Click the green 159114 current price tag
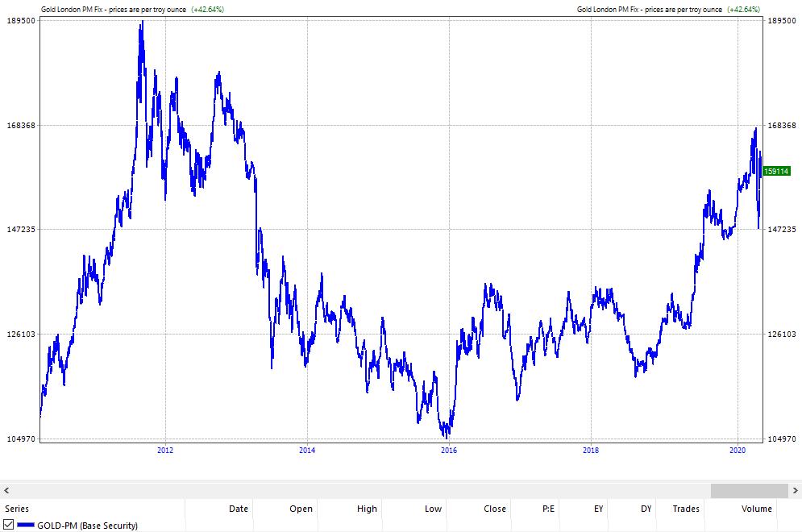802x532 pixels. click(x=776, y=171)
